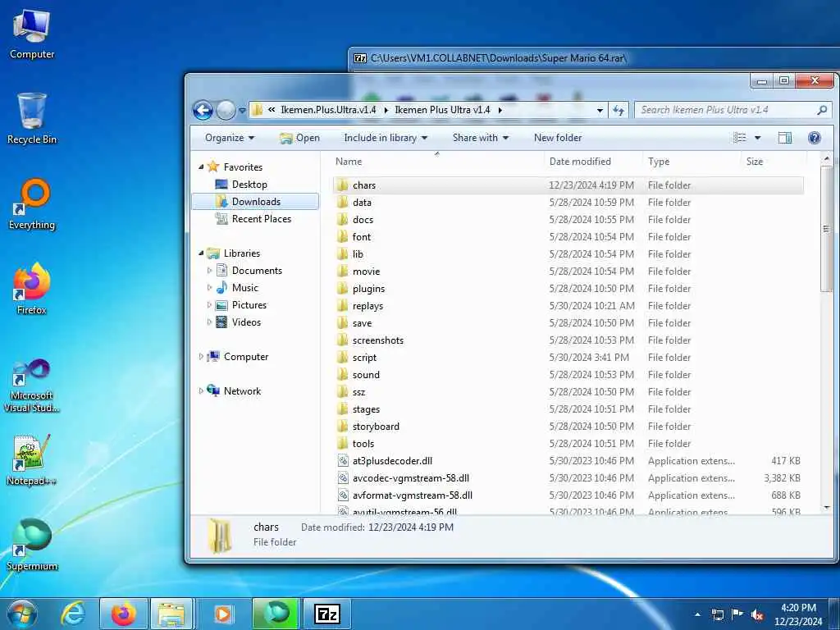Click the search magnifier icon

pos(822,110)
